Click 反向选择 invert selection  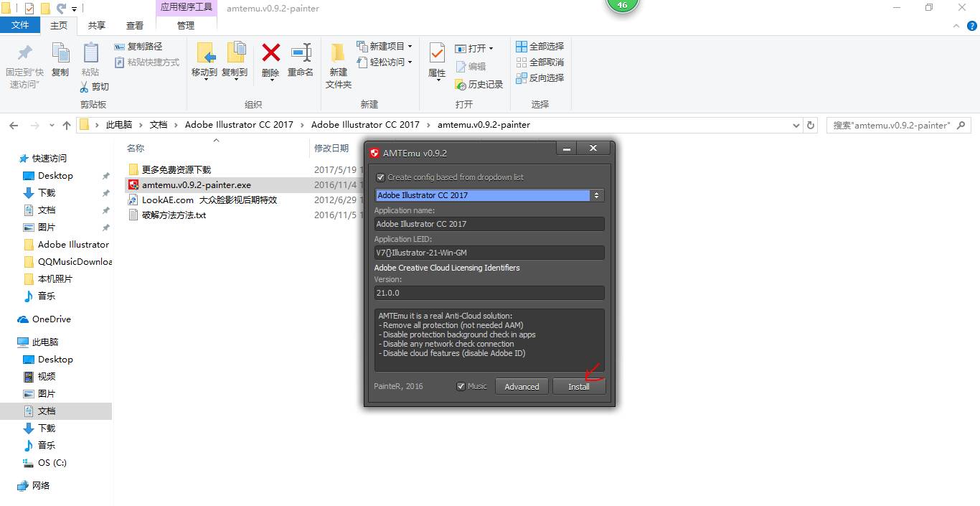tap(540, 78)
